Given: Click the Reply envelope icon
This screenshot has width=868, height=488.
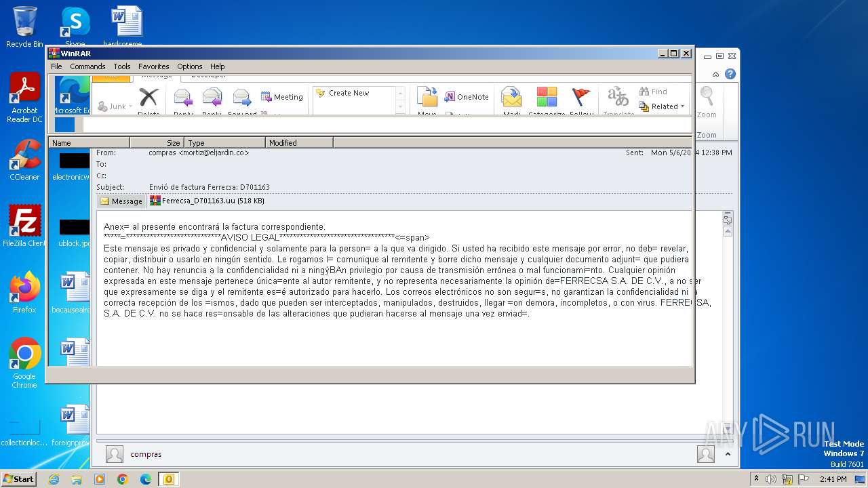Looking at the screenshot, I should [x=183, y=98].
